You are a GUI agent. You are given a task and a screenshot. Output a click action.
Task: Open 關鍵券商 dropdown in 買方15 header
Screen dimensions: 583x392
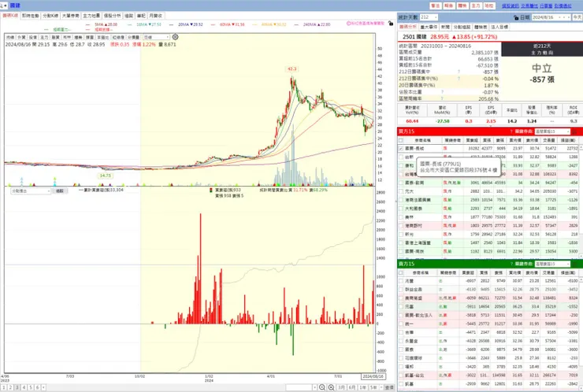(x=552, y=131)
